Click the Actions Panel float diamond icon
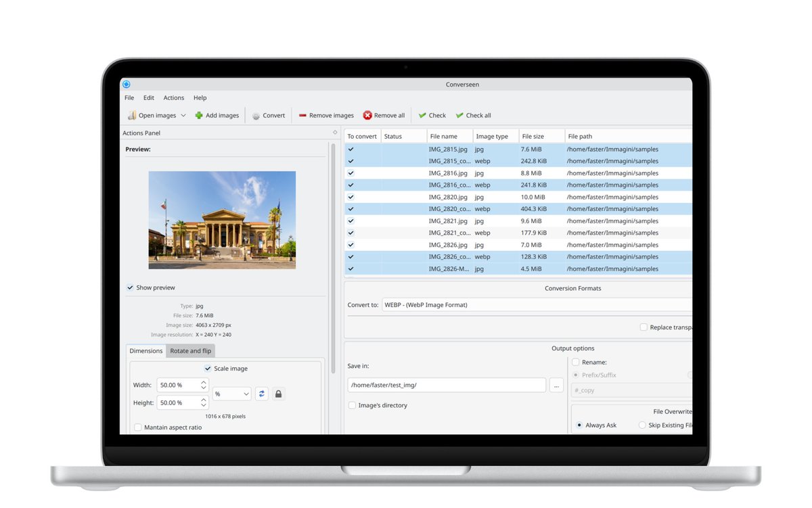 click(x=335, y=133)
